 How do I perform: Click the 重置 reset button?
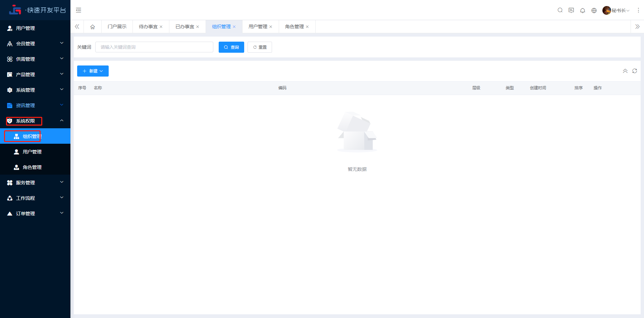[260, 47]
